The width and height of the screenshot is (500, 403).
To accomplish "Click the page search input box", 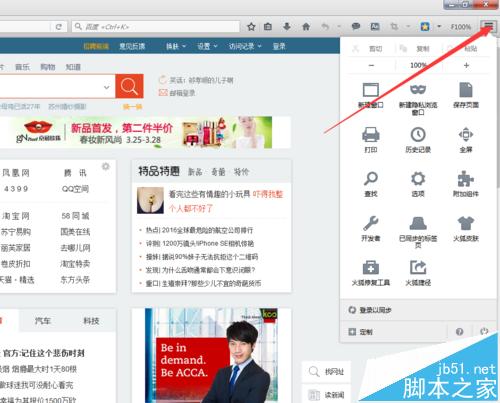I will pos(57,86).
